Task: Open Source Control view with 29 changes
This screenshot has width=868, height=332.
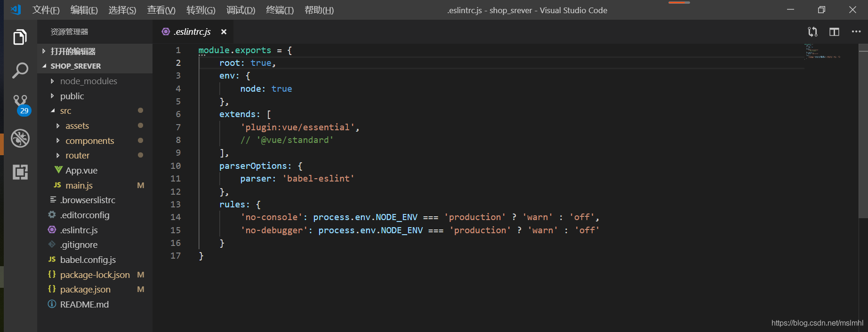Action: (x=21, y=104)
